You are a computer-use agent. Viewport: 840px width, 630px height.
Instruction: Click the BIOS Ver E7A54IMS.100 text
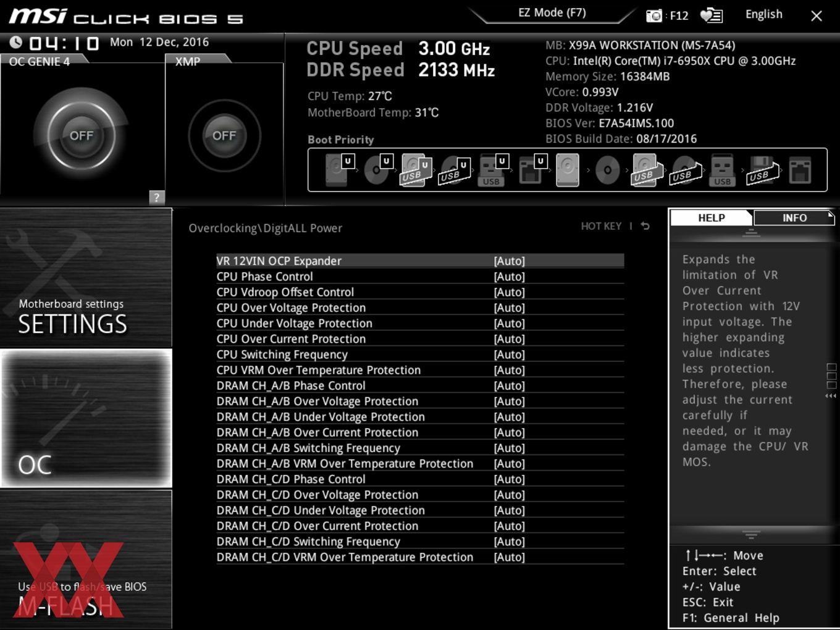[x=610, y=123]
